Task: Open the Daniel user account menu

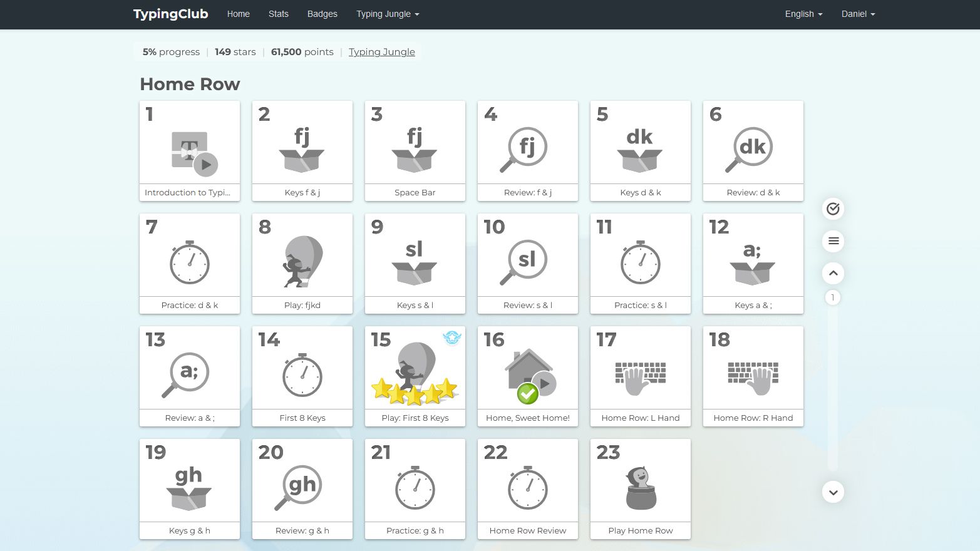Action: (858, 14)
